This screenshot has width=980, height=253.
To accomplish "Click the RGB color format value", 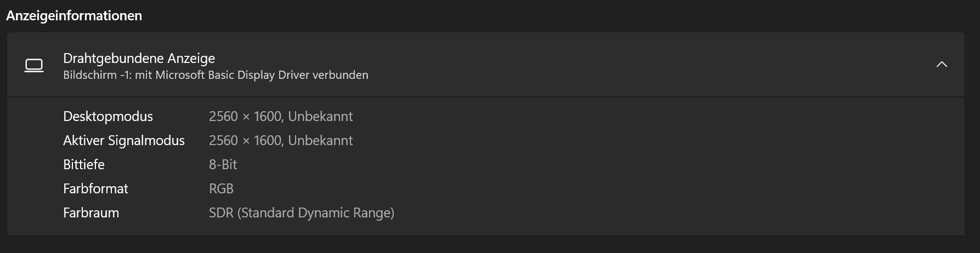I will tap(221, 189).
